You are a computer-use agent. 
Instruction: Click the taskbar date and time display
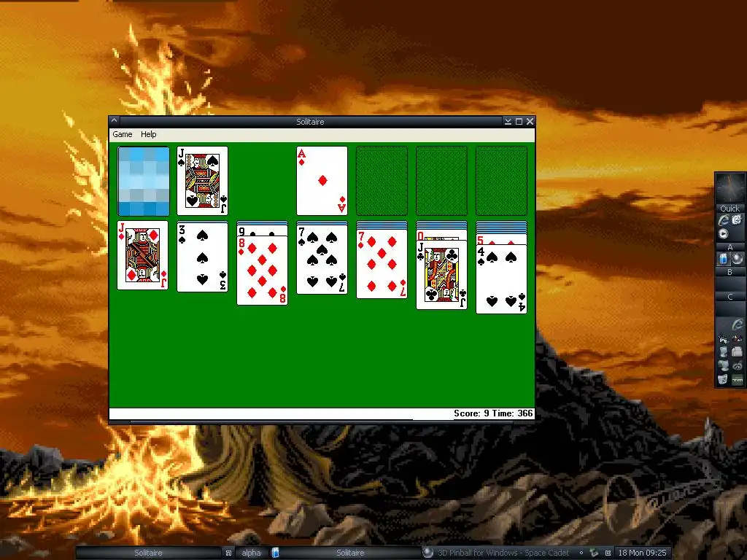pyautogui.click(x=642, y=553)
